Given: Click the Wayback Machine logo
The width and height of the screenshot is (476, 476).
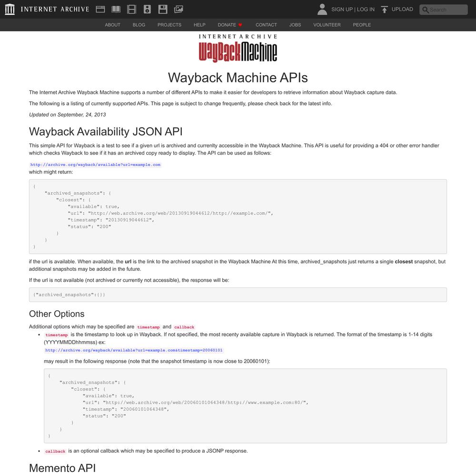Looking at the screenshot, I should pos(238,48).
